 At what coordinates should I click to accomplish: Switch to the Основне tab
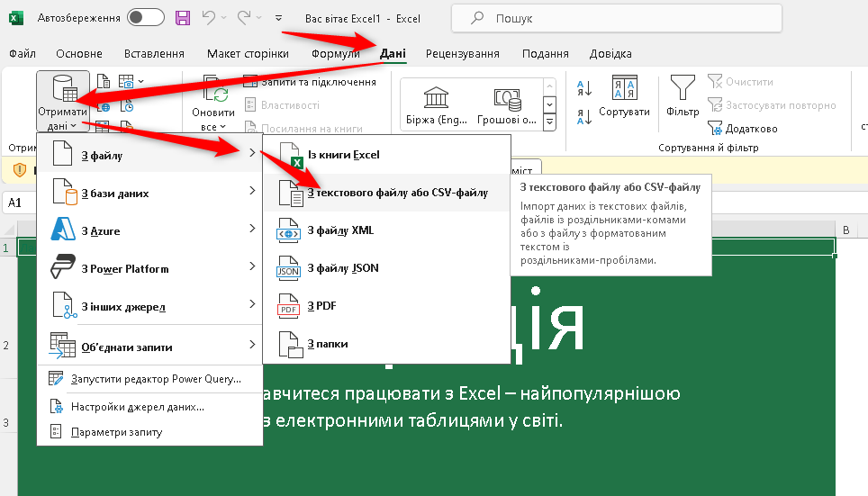(79, 54)
